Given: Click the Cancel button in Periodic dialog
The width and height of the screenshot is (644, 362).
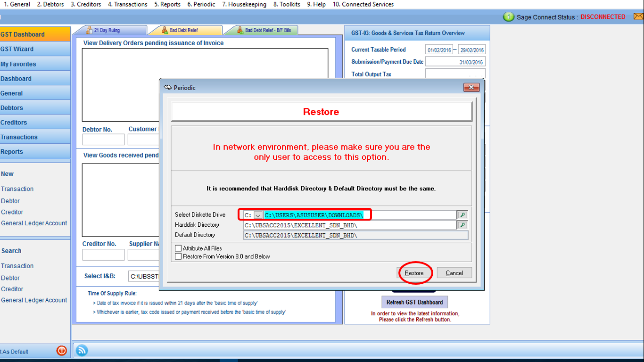Looking at the screenshot, I should click(454, 273).
